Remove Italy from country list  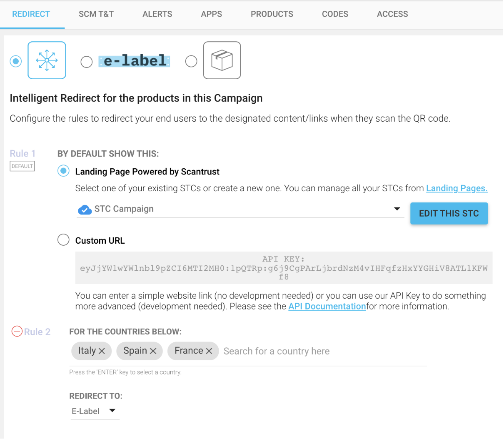[102, 351]
